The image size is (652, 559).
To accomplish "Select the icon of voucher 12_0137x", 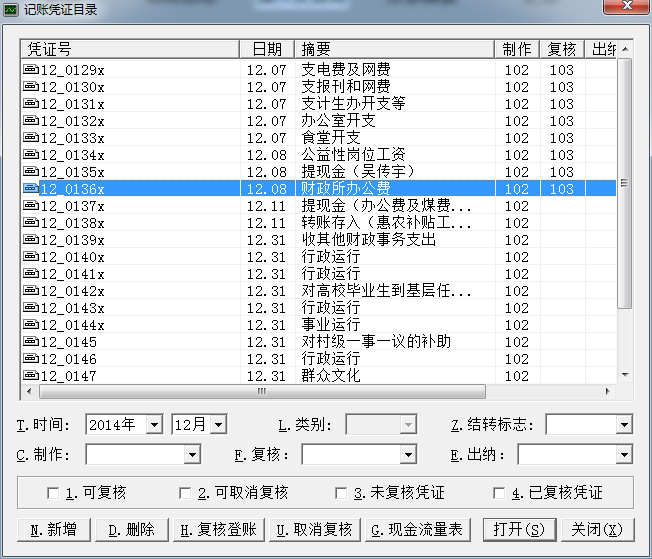I will pyautogui.click(x=31, y=206).
